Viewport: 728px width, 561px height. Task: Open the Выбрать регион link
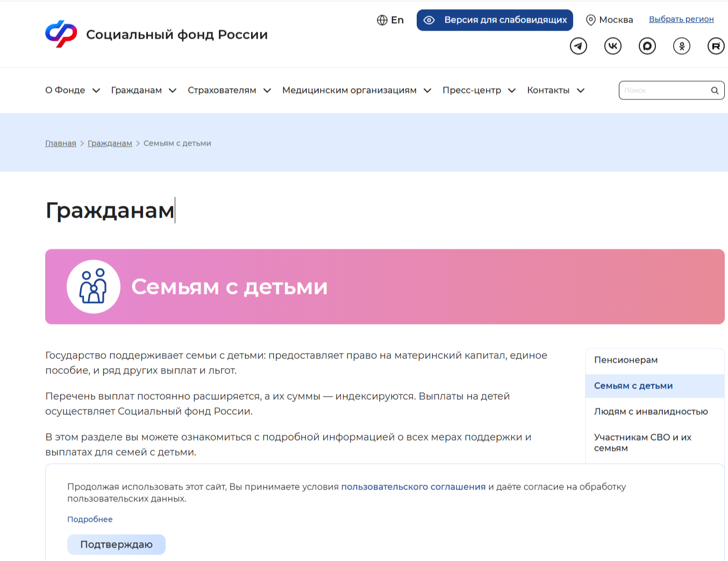coord(681,19)
